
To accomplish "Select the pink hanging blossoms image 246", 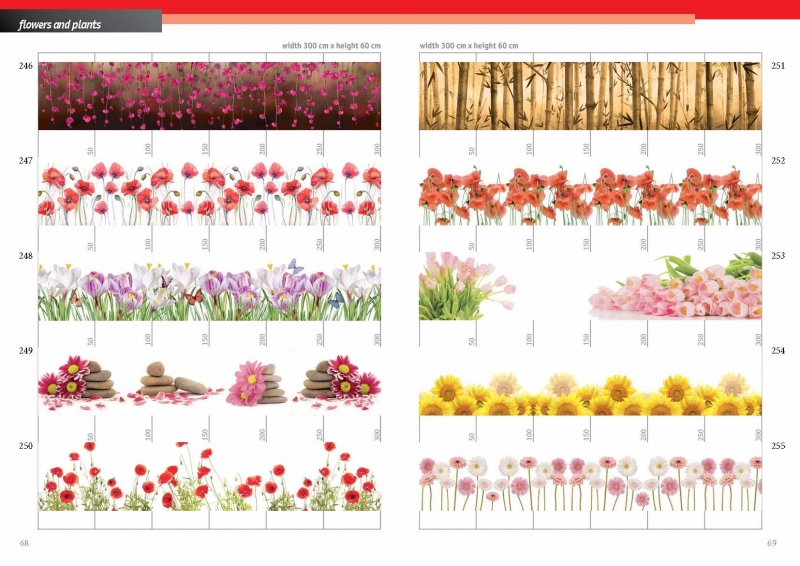I will tap(209, 96).
